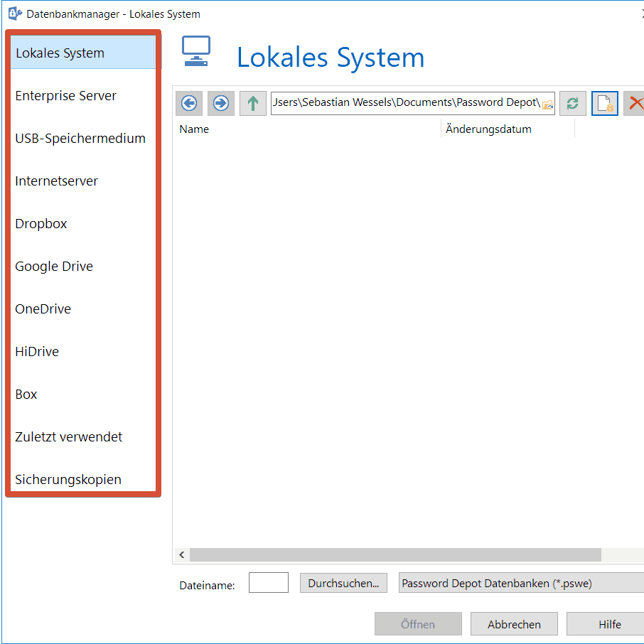The image size is (644, 644).
Task: Click the back navigation arrow button
Action: pyautogui.click(x=189, y=103)
